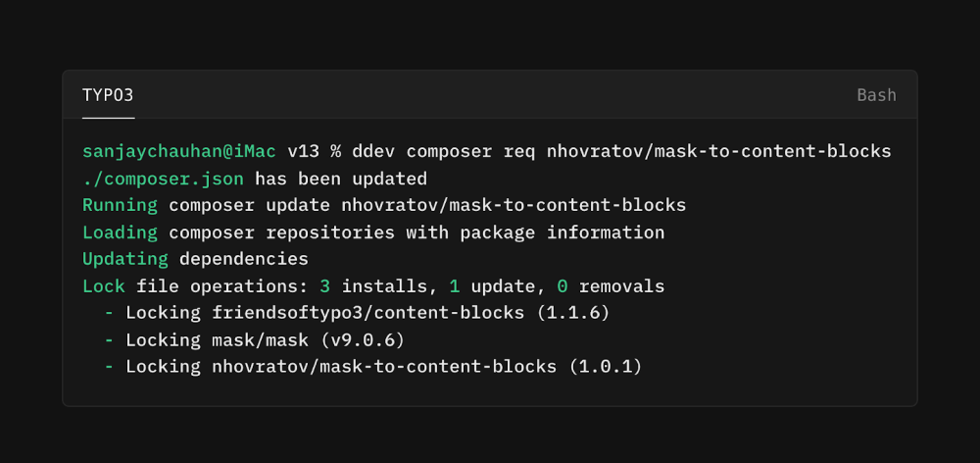Click the green Running keyword
The height and width of the screenshot is (463, 980).
(120, 205)
